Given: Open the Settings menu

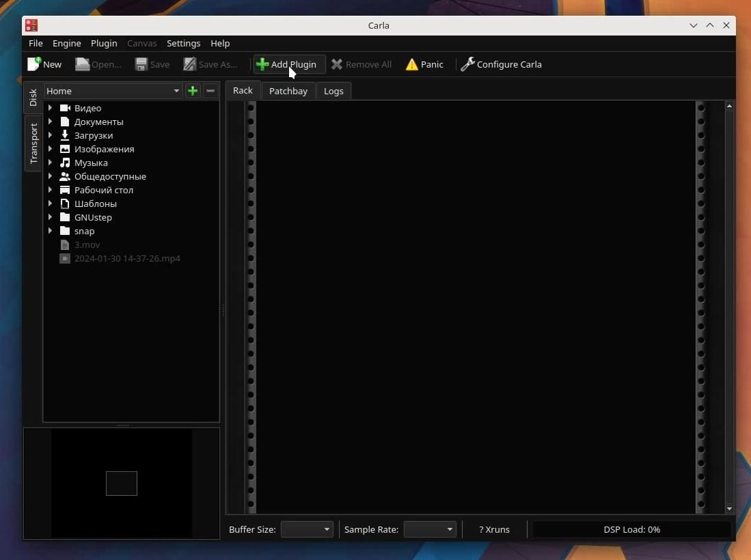Looking at the screenshot, I should click(183, 44).
